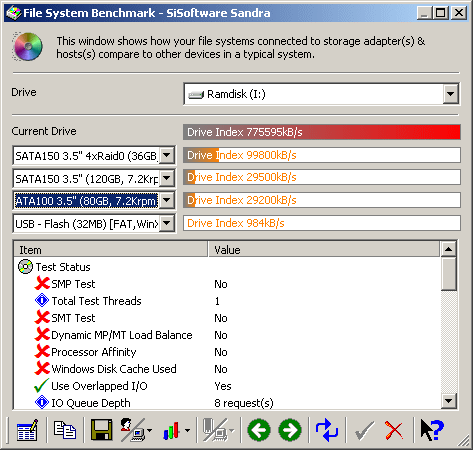
Task: Open the bar chart icon in toolbar
Action: [x=171, y=431]
